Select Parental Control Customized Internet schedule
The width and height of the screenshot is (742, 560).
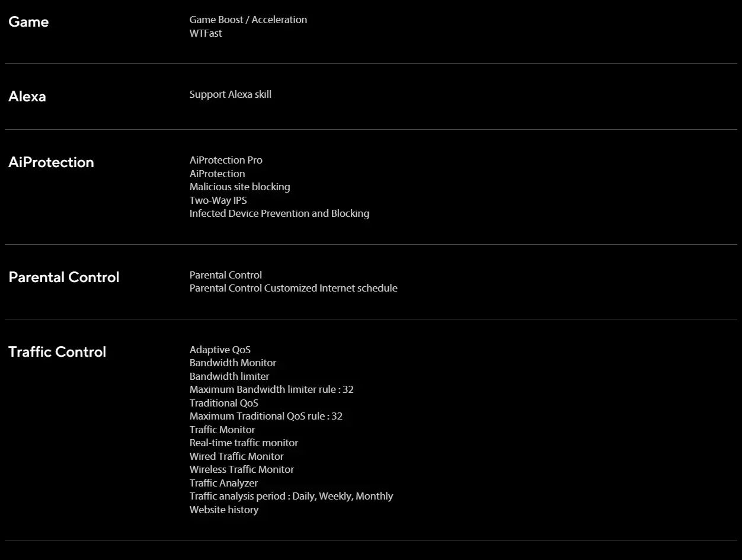pyautogui.click(x=293, y=288)
